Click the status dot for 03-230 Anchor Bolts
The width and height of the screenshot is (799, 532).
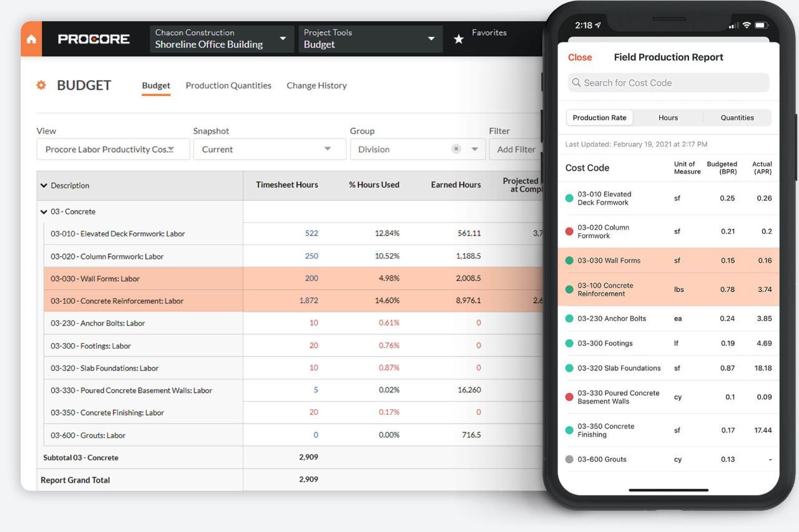point(569,319)
